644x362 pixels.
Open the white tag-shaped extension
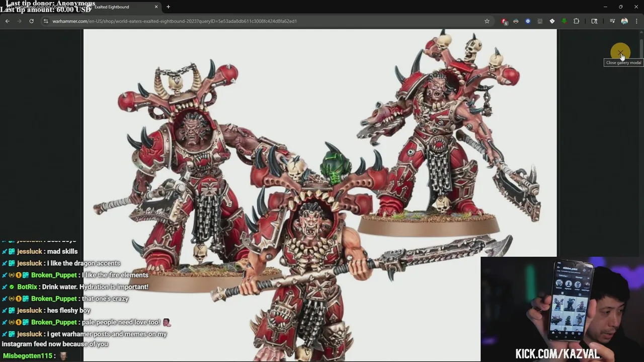[x=552, y=21]
